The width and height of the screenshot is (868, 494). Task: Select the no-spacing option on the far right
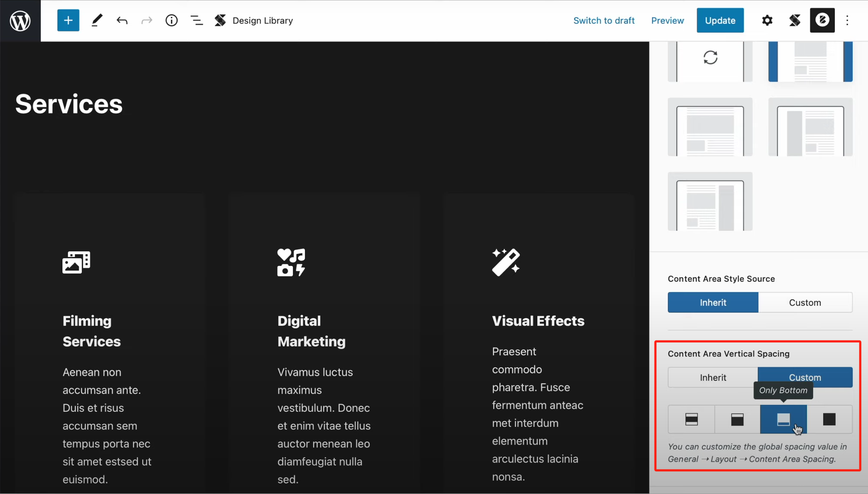[828, 419]
